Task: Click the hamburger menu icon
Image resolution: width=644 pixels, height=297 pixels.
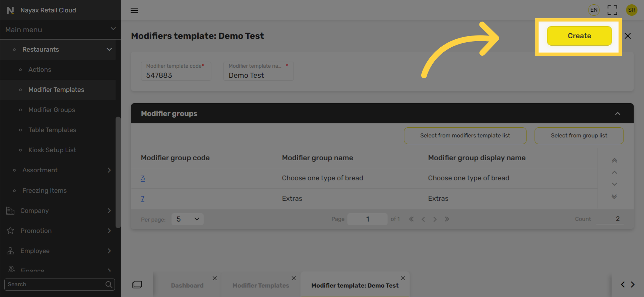Action: coord(134,10)
